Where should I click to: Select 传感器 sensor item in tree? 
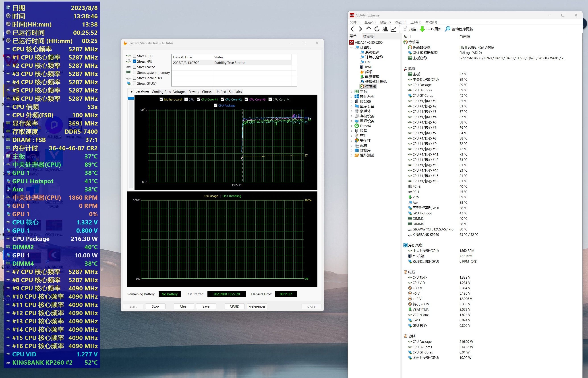click(370, 87)
